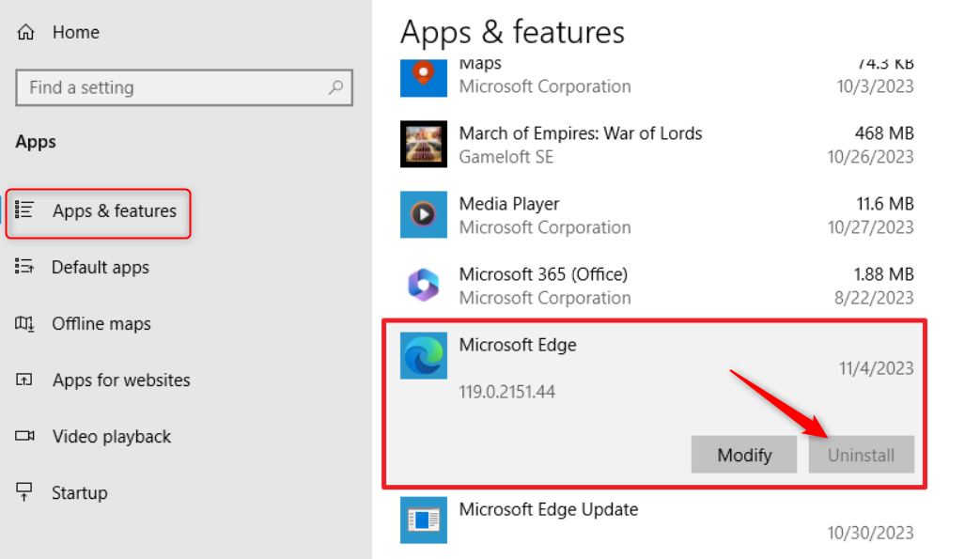Click the Microsoft 365 Office icon

(424, 286)
